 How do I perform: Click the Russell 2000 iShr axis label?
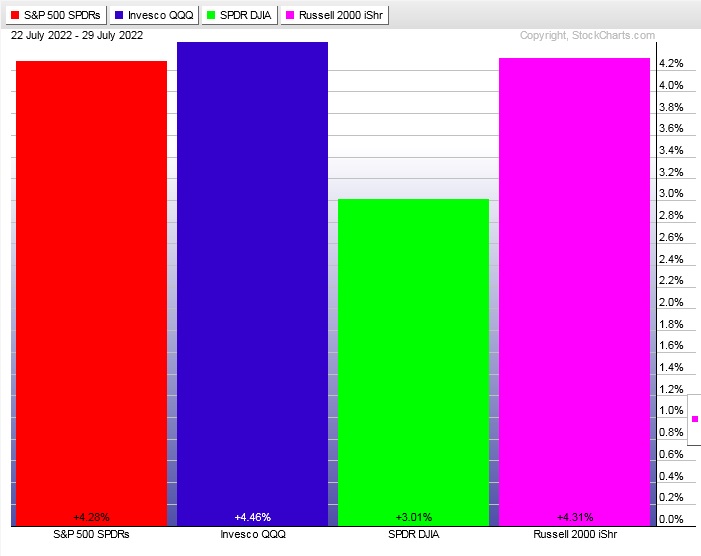click(575, 534)
